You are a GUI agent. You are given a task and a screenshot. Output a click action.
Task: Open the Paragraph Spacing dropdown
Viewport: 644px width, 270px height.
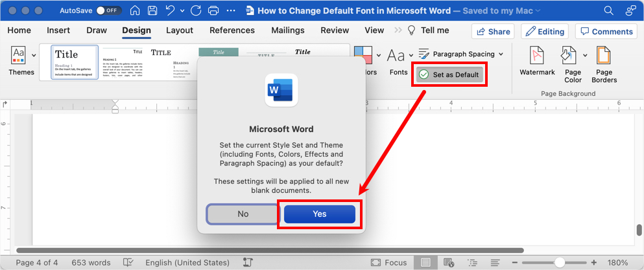(x=461, y=54)
